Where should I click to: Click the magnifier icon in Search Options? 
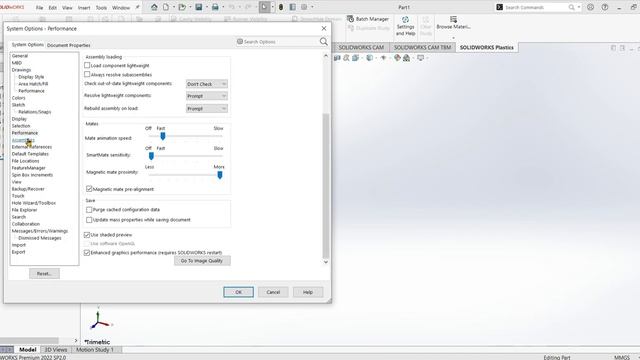pos(323,41)
